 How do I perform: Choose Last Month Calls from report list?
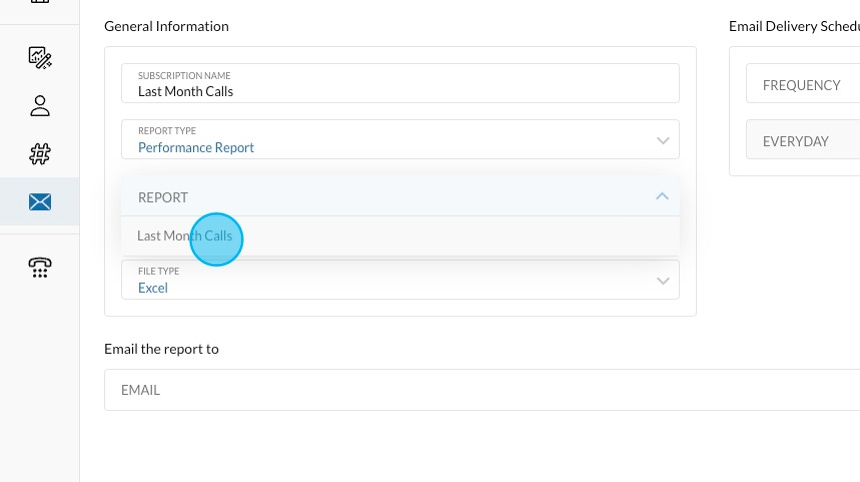(x=185, y=237)
